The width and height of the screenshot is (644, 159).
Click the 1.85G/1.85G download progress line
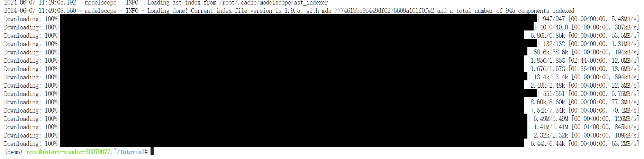[321, 61]
